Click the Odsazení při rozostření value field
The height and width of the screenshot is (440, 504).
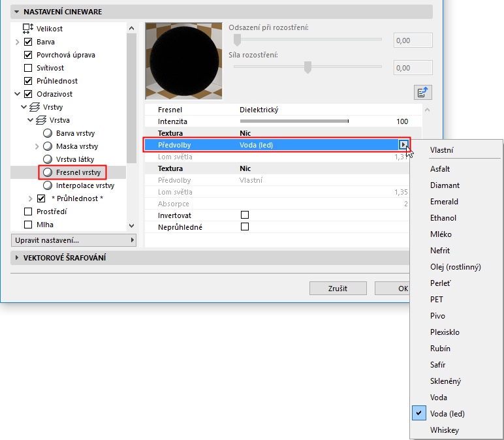pos(413,40)
